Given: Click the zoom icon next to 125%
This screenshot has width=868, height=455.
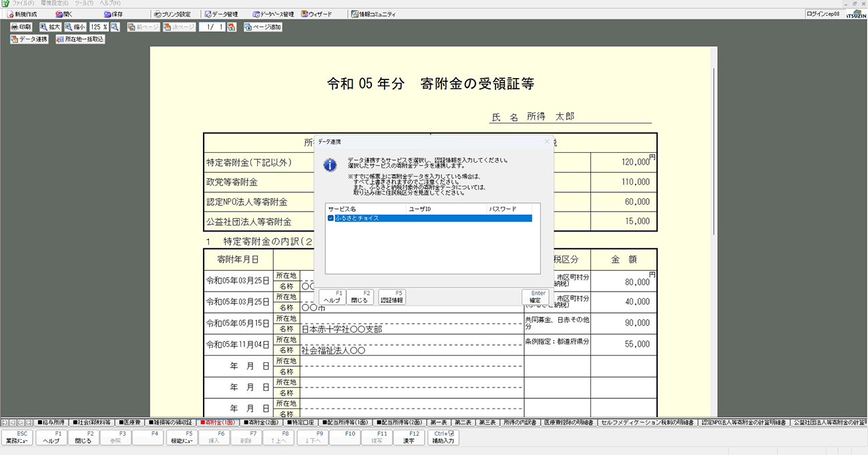Looking at the screenshot, I should (115, 27).
